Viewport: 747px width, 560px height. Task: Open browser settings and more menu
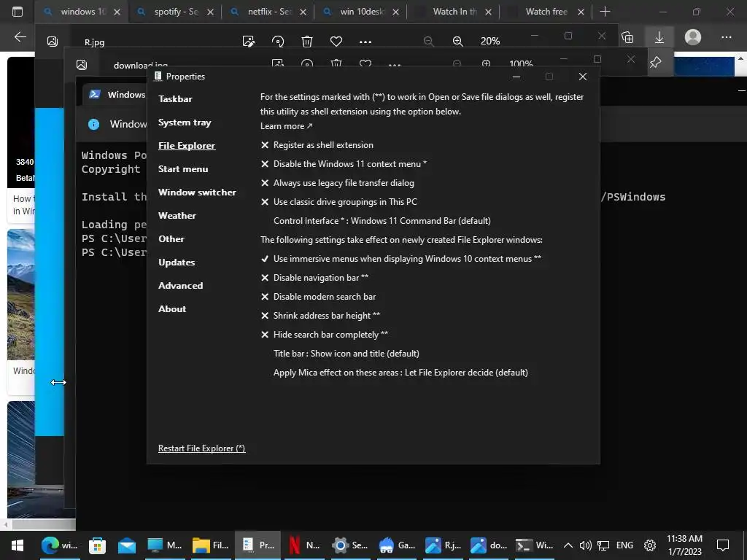point(726,37)
